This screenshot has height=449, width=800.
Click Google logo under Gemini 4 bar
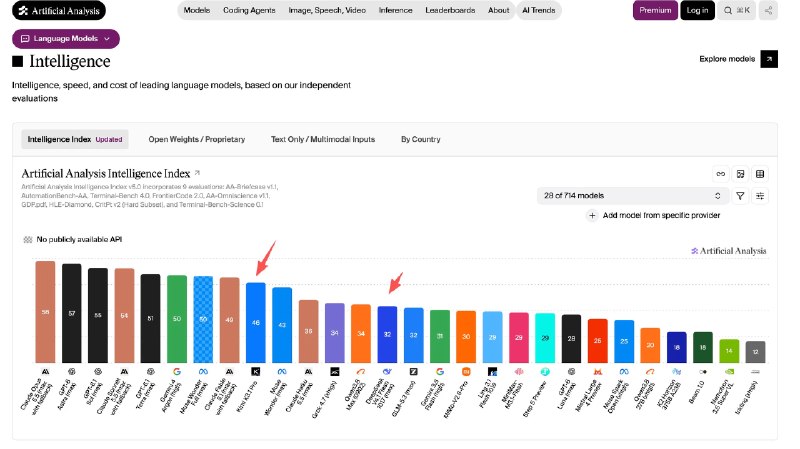click(x=177, y=371)
